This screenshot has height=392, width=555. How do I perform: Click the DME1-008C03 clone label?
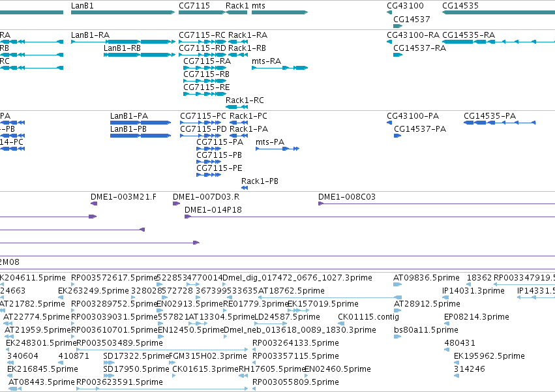point(347,197)
